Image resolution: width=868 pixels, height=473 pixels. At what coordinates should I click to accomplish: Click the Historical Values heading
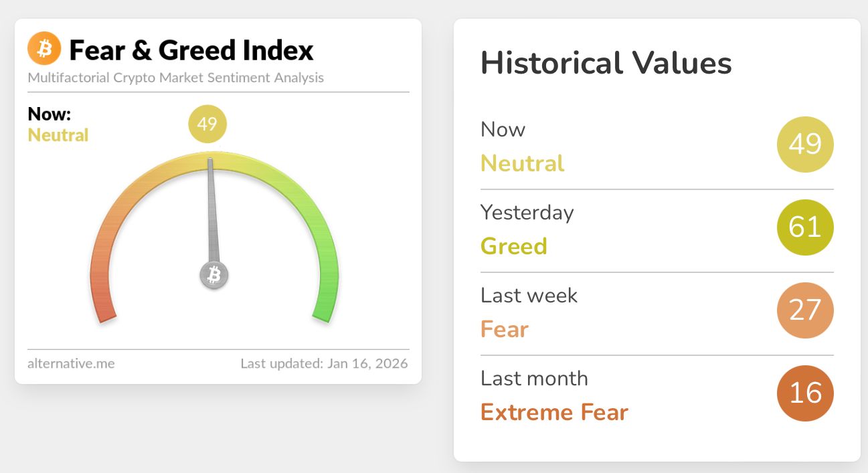pyautogui.click(x=606, y=63)
